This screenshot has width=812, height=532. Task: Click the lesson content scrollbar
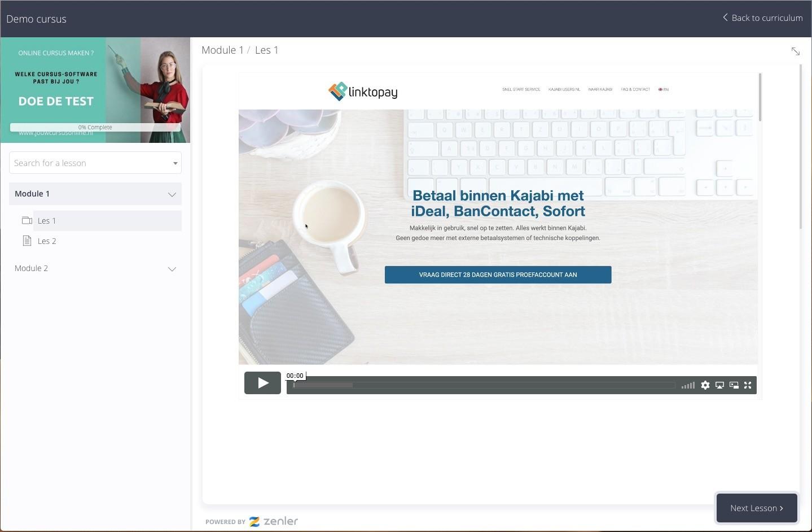tap(801, 147)
